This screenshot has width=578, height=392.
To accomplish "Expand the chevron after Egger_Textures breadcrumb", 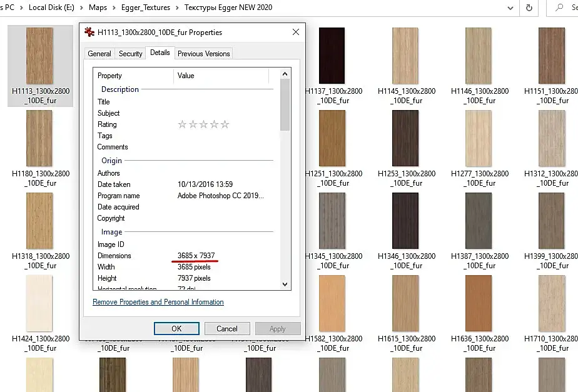I will [x=177, y=8].
